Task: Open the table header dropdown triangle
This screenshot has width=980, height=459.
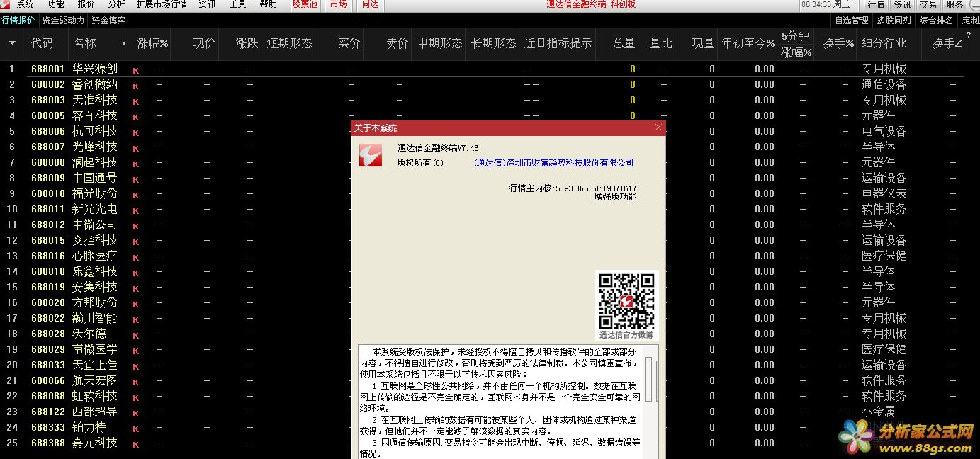Action: 12,44
